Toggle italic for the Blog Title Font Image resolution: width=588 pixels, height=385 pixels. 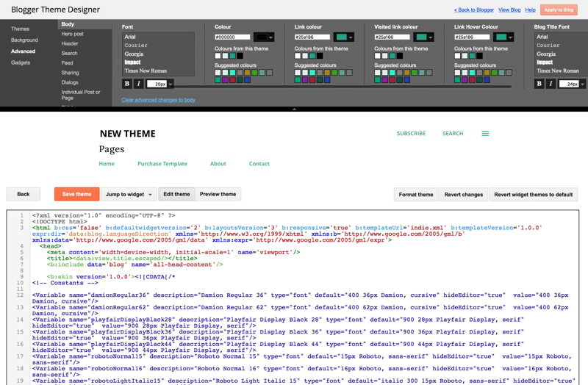551,84
